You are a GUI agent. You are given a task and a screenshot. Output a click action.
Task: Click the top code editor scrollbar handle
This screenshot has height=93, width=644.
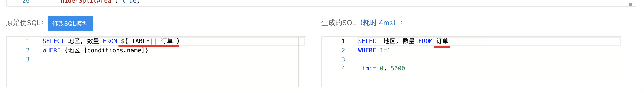pyautogui.click(x=631, y=4)
